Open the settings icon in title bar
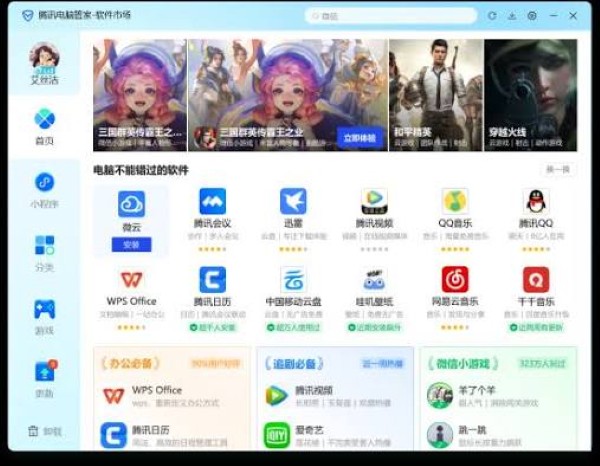 (x=532, y=16)
